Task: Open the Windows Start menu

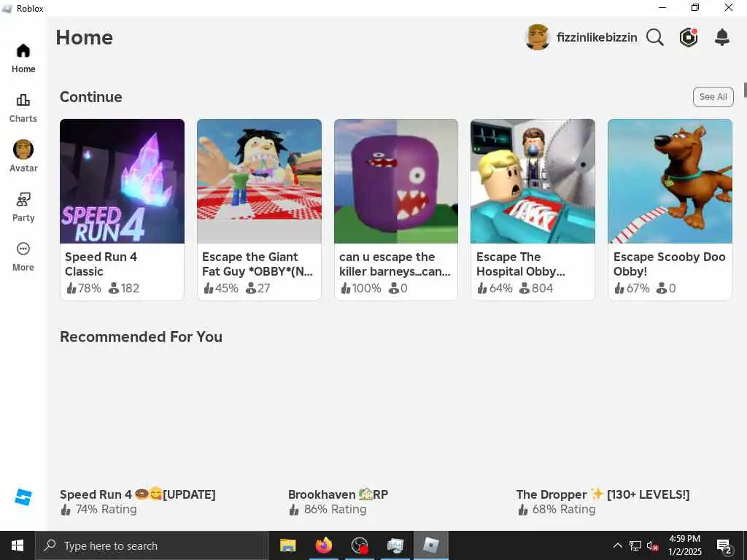Action: tap(18, 545)
